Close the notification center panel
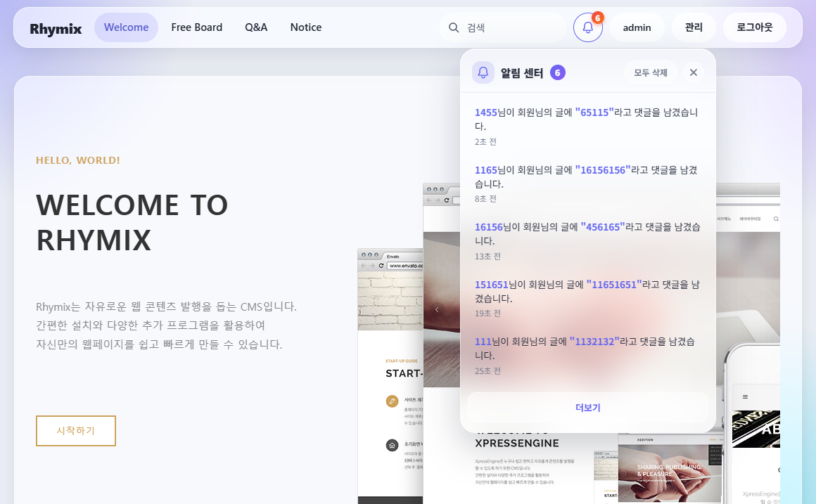Screen dimensions: 816x504 point(693,73)
